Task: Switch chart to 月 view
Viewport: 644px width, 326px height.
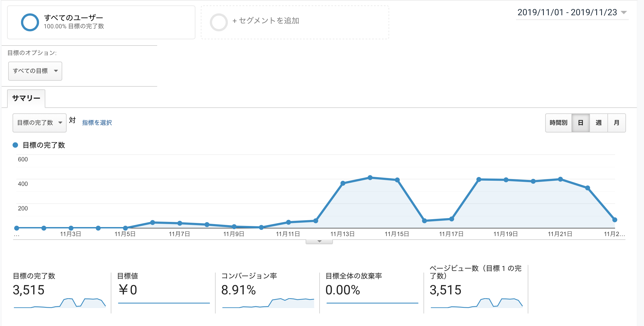Action: coord(616,123)
